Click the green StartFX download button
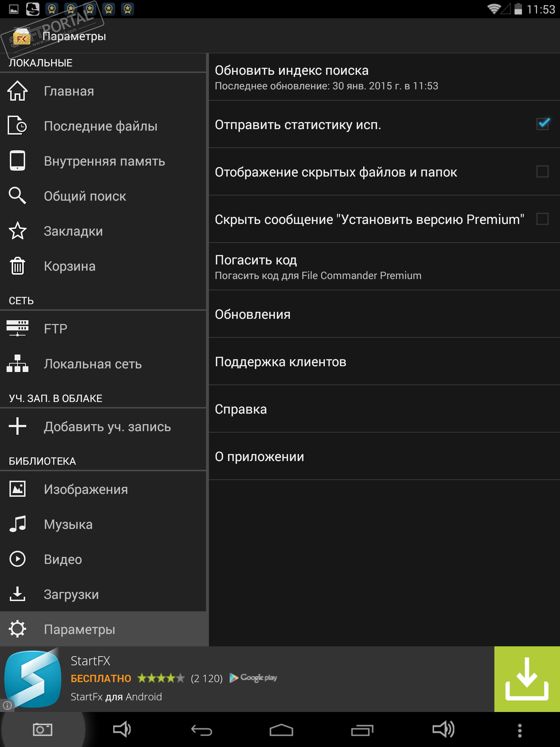This screenshot has width=560, height=747. (527, 679)
